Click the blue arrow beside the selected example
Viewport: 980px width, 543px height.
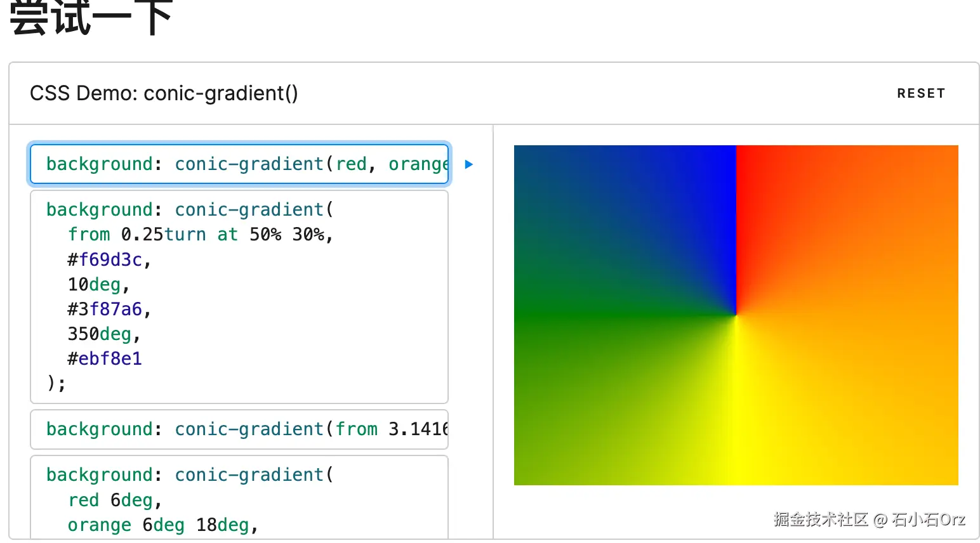469,164
